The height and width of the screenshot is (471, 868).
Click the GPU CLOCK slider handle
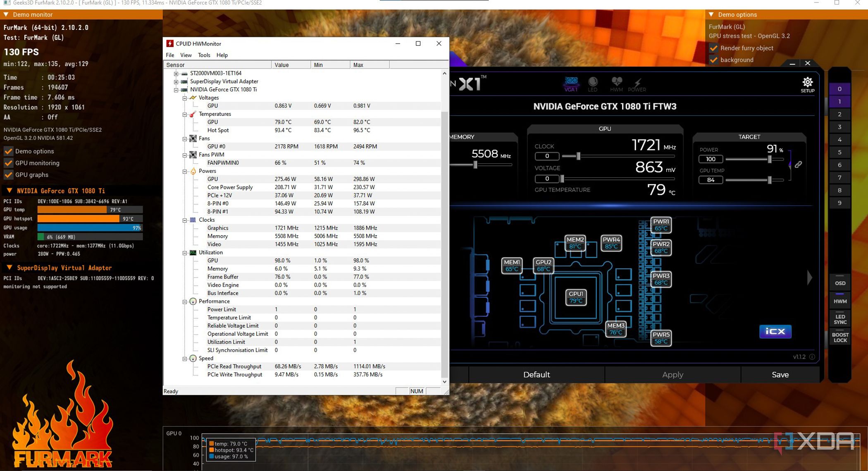(578, 156)
